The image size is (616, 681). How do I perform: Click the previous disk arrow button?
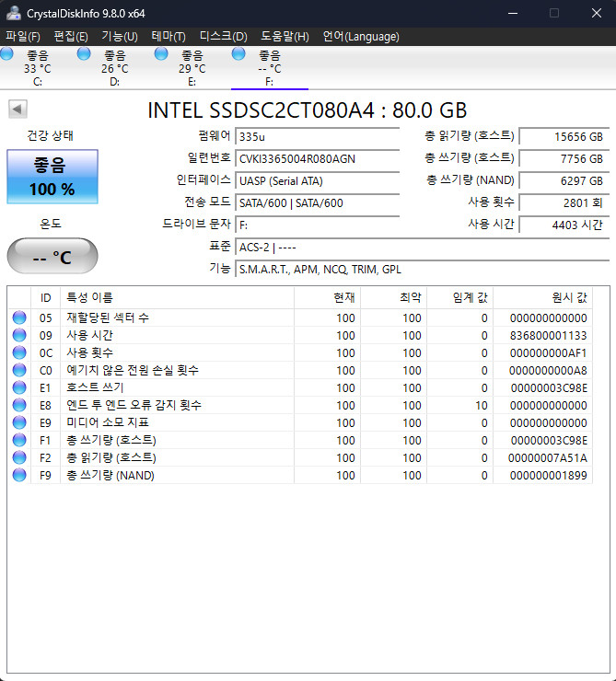[x=17, y=109]
